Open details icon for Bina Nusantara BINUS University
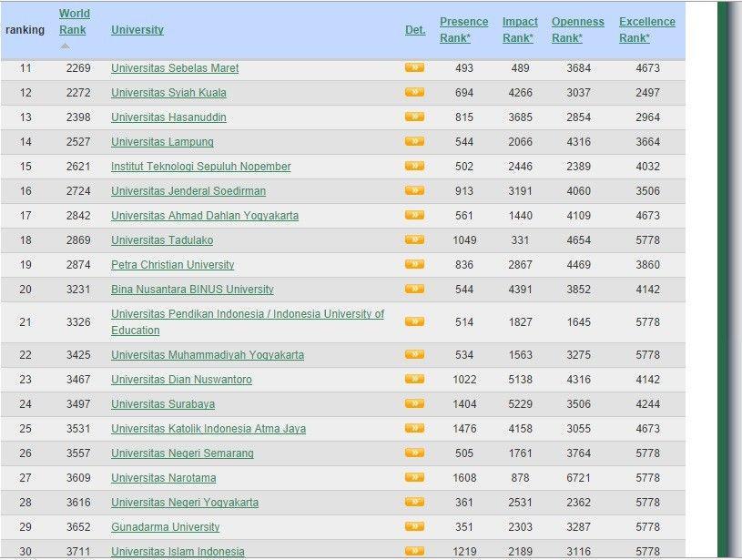 (414, 290)
